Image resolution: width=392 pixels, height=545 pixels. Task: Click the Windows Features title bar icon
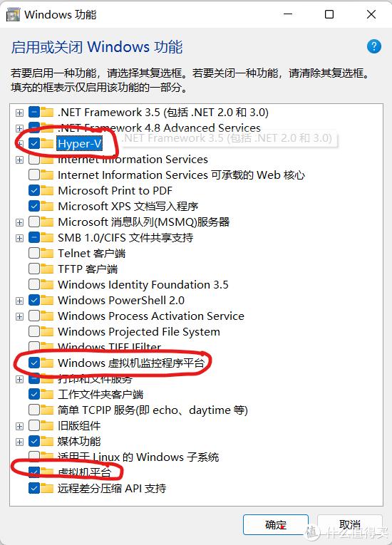point(13,14)
